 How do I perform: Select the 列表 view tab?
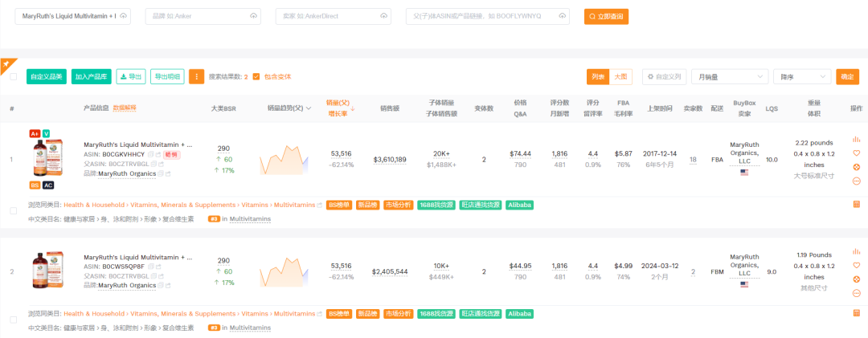[x=598, y=76]
